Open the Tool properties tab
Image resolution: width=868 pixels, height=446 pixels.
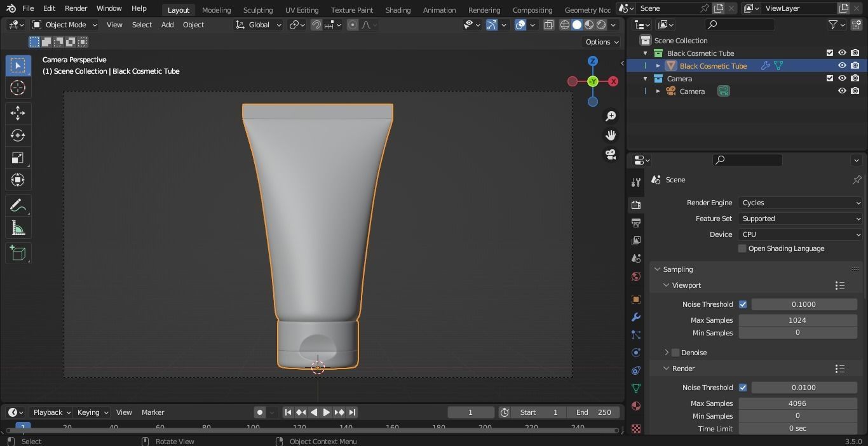[636, 182]
